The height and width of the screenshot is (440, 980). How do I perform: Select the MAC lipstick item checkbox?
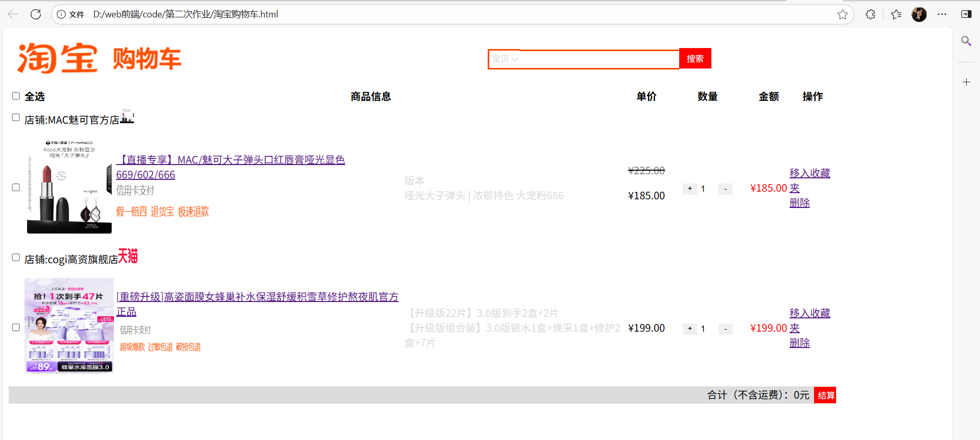[x=16, y=187]
